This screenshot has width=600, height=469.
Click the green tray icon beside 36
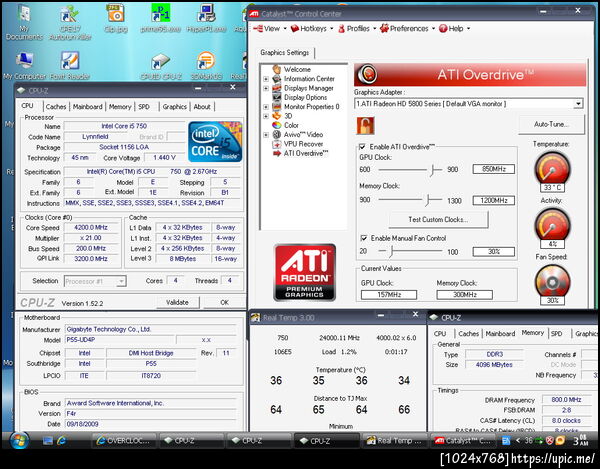point(539,441)
